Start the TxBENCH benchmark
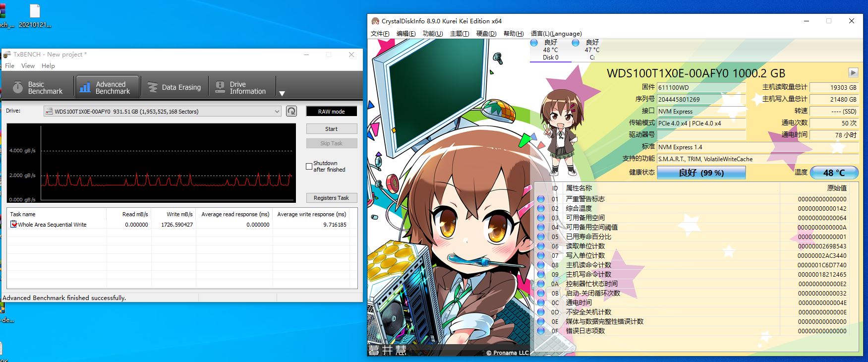Image resolution: width=868 pixels, height=362 pixels. pos(331,129)
